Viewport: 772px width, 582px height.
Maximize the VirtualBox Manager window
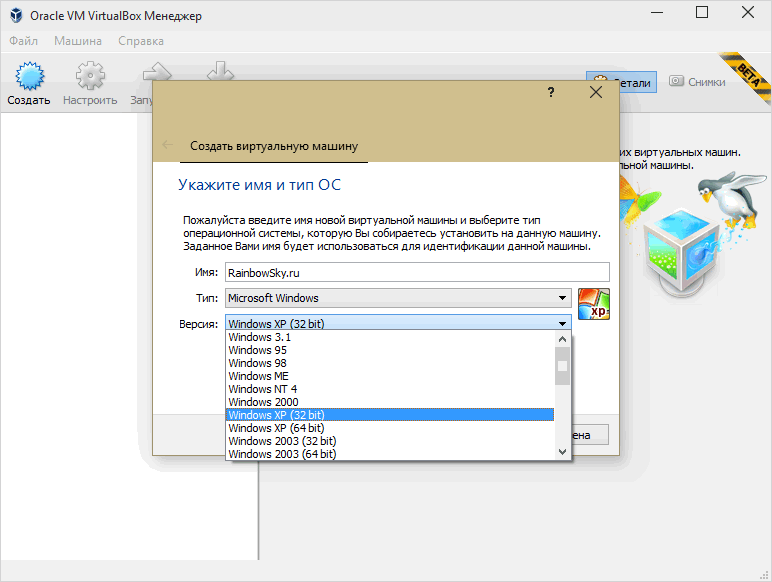click(702, 13)
